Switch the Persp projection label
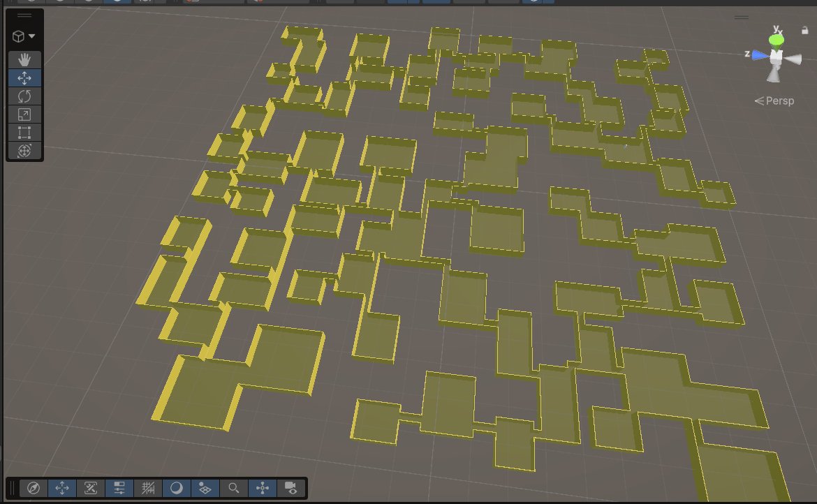 click(774, 101)
